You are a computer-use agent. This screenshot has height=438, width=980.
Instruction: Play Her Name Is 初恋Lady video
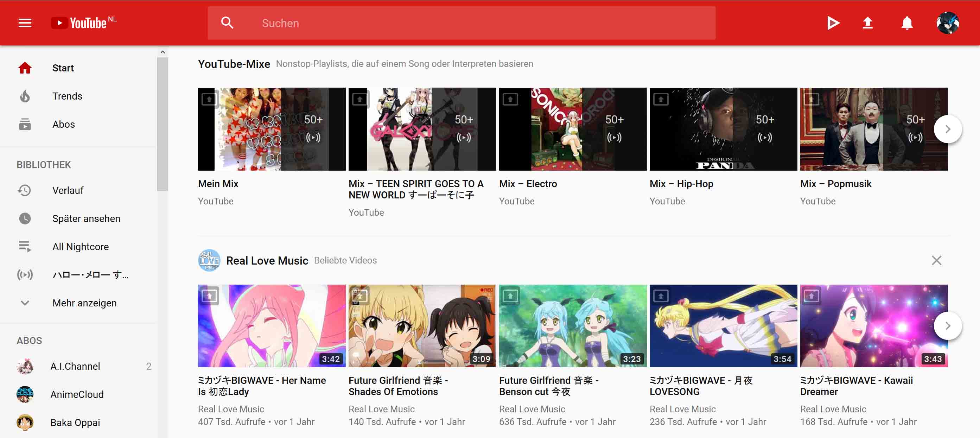(272, 326)
